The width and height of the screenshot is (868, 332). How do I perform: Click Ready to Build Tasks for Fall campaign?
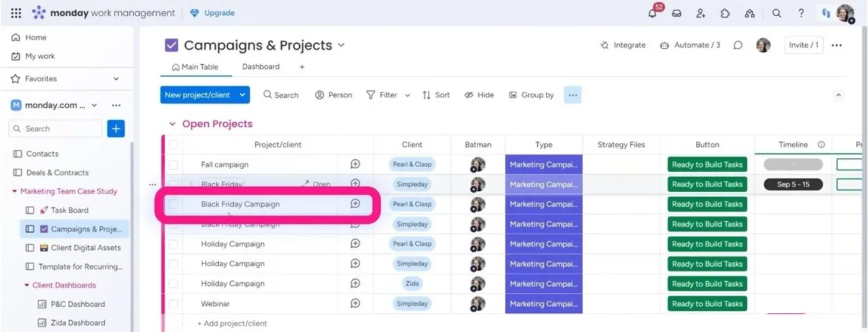pos(707,165)
